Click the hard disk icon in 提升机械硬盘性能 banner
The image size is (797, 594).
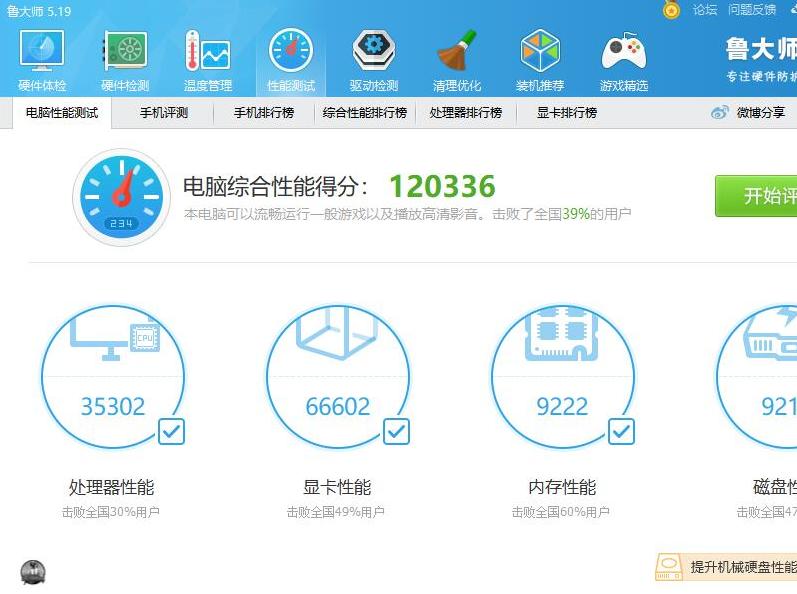click(x=669, y=568)
